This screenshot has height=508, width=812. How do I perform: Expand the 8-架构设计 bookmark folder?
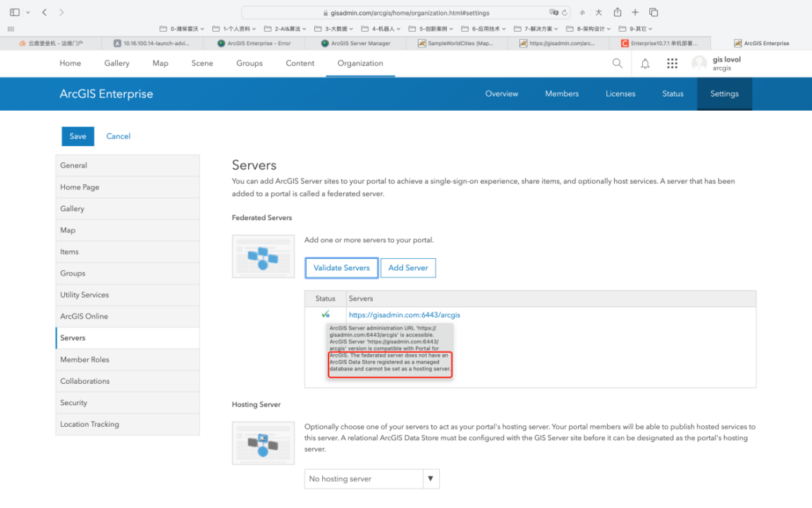tap(589, 29)
